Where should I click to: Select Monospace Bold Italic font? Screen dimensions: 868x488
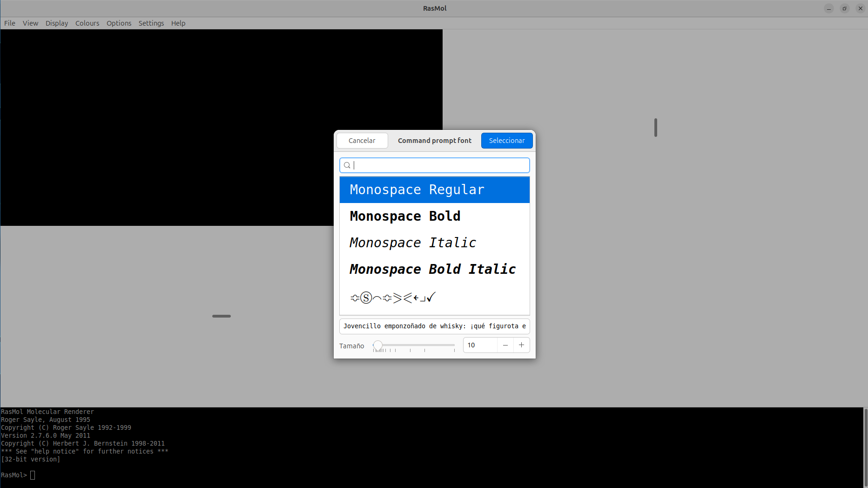(434, 270)
